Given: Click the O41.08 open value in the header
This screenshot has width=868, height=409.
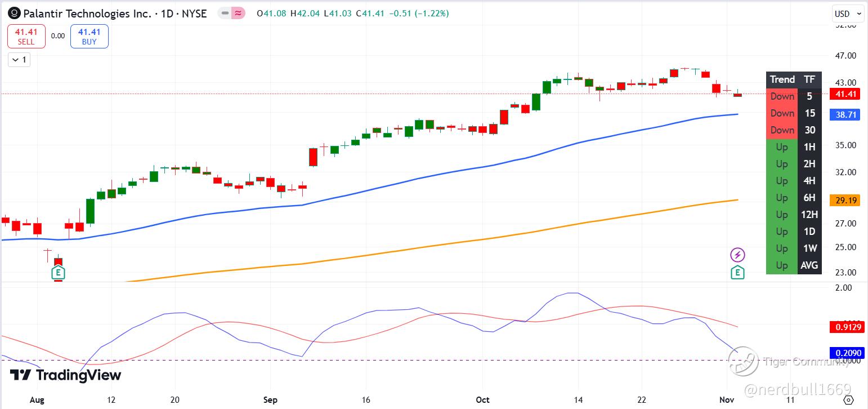Looking at the screenshot, I should click(272, 14).
